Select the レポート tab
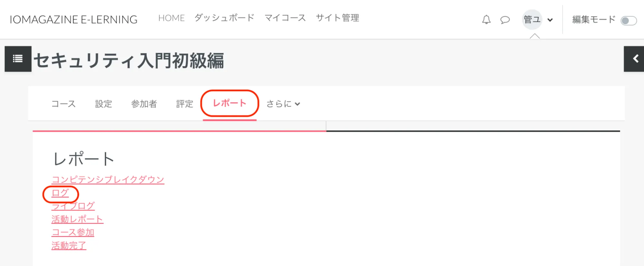Screen dimensions: 644x266 click(x=229, y=103)
